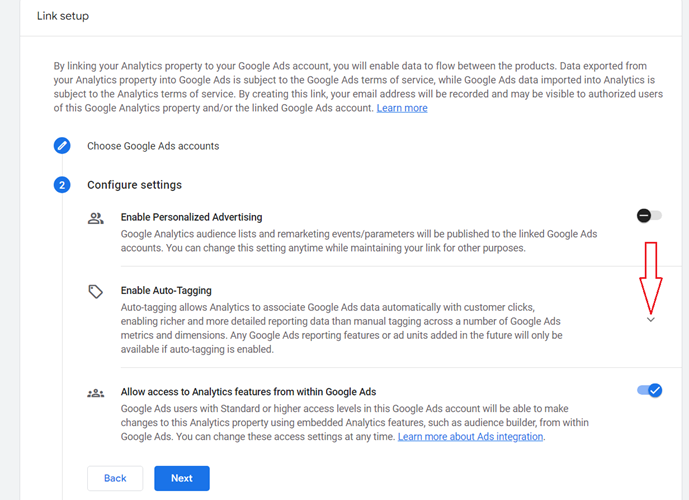
Task: Expand the Enable Auto-Tagging chevron
Action: click(x=651, y=319)
